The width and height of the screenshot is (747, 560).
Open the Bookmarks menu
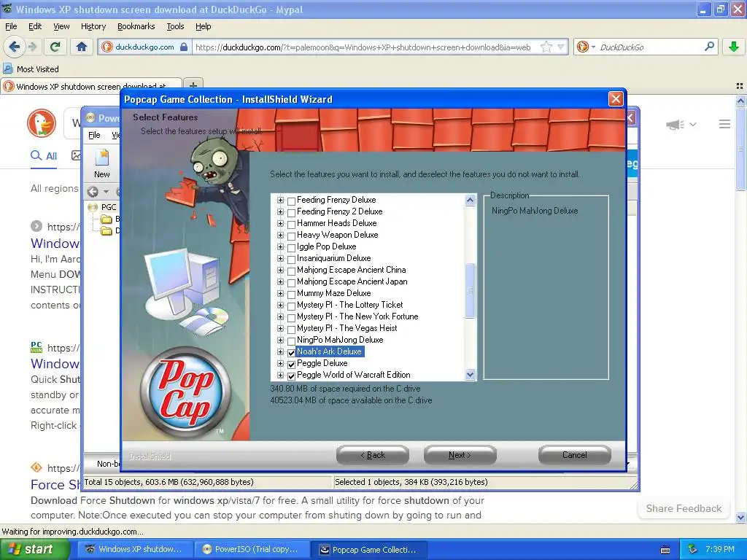pyautogui.click(x=136, y=26)
